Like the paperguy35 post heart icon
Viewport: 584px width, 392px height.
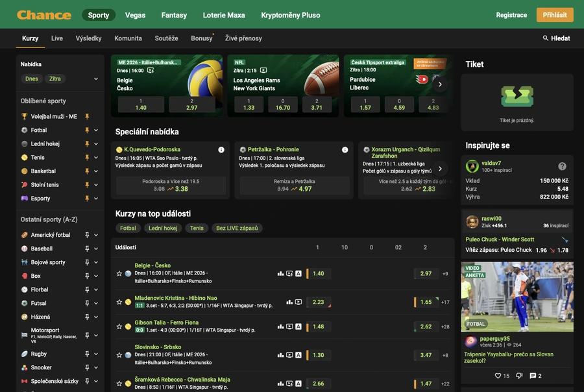[498, 376]
